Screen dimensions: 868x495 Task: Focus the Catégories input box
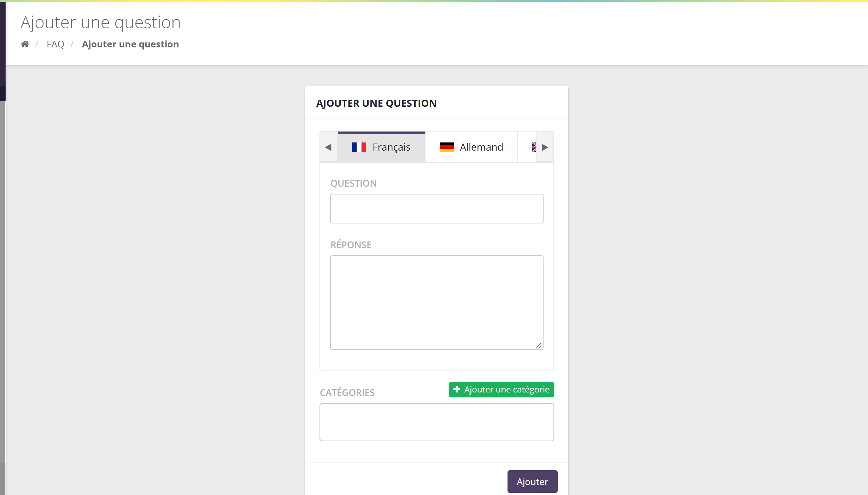click(436, 422)
